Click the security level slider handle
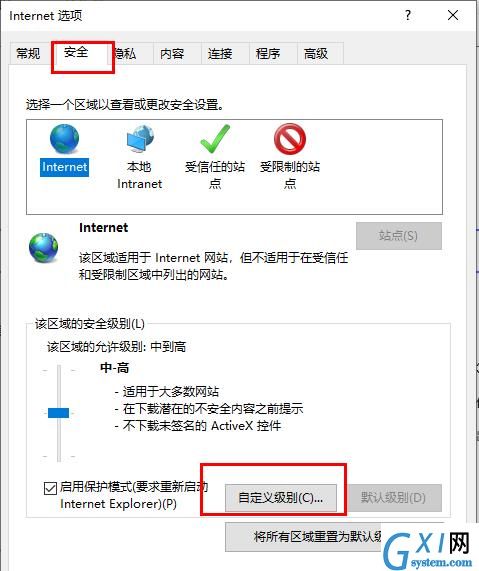Screen dimensions: 479x571 click(x=58, y=413)
